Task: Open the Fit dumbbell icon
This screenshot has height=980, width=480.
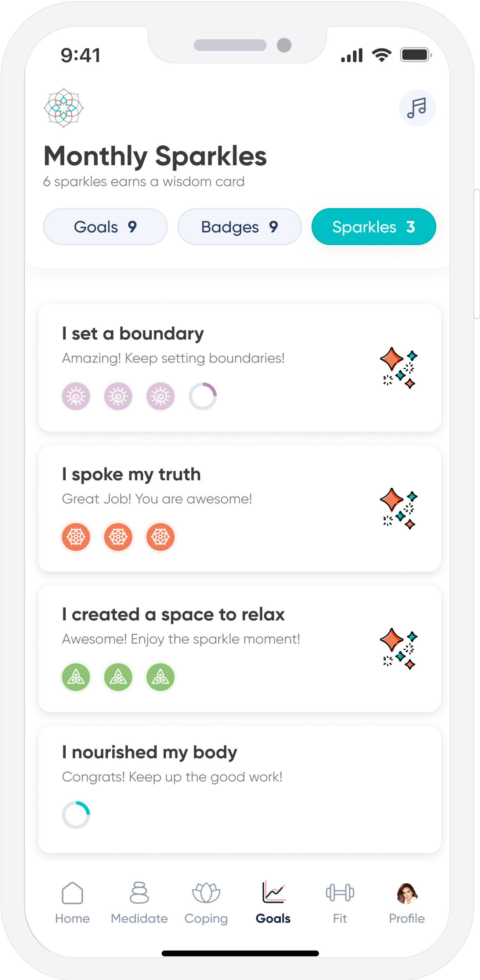Action: (340, 893)
